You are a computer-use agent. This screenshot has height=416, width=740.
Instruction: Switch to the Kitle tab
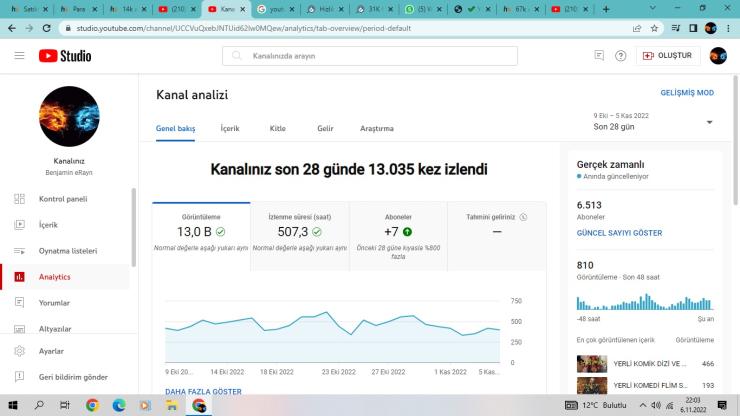pyautogui.click(x=278, y=129)
